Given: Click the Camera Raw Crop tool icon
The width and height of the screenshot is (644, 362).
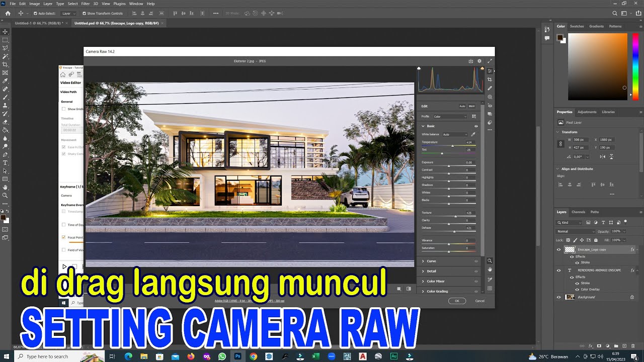Looking at the screenshot, I should 490,79.
